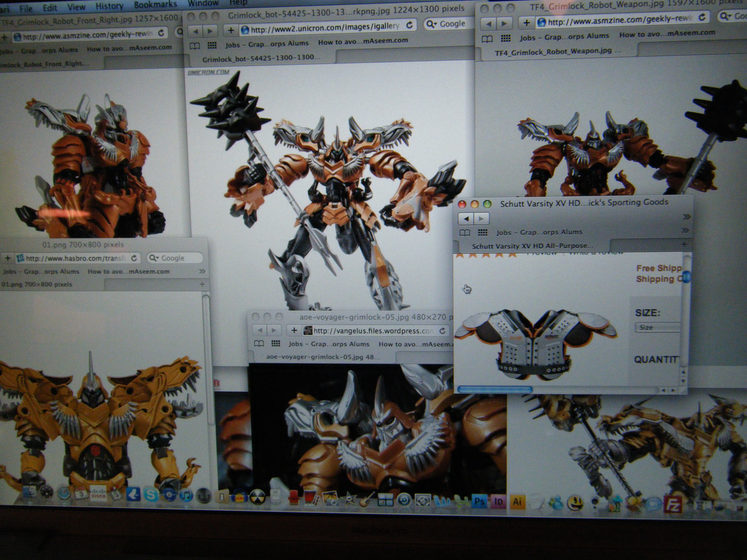The image size is (747, 560).
Task: Expand toolbar overflow chevron in Schutt window
Action: [x=686, y=217]
